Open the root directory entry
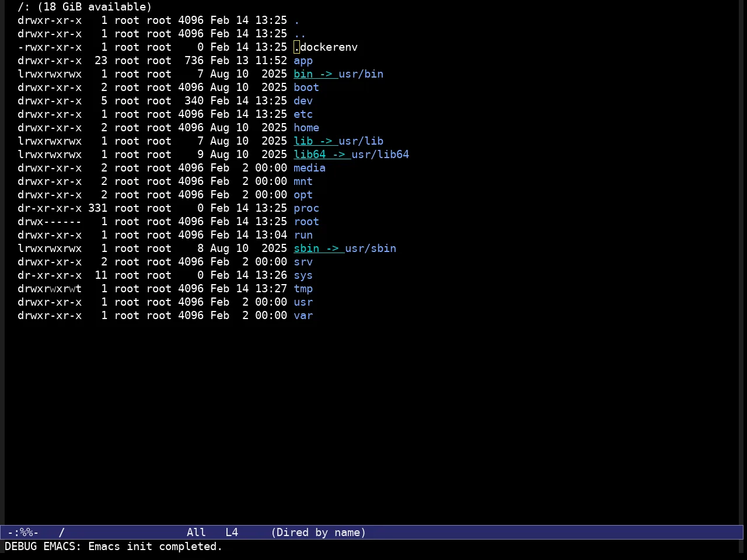Image resolution: width=747 pixels, height=560 pixels. tap(306, 222)
